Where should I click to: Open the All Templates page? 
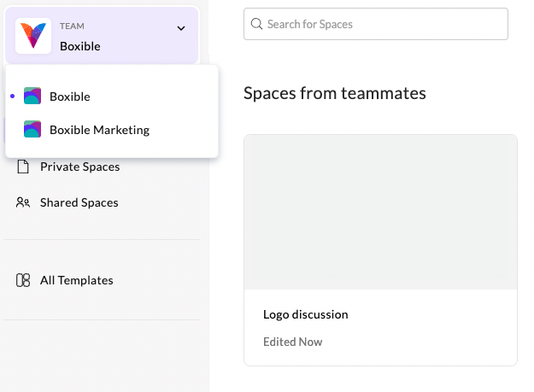(x=76, y=280)
